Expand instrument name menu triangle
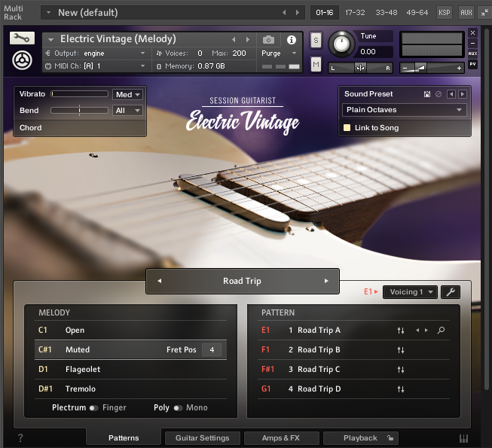Viewport: 492px width, 448px height. pyautogui.click(x=50, y=40)
